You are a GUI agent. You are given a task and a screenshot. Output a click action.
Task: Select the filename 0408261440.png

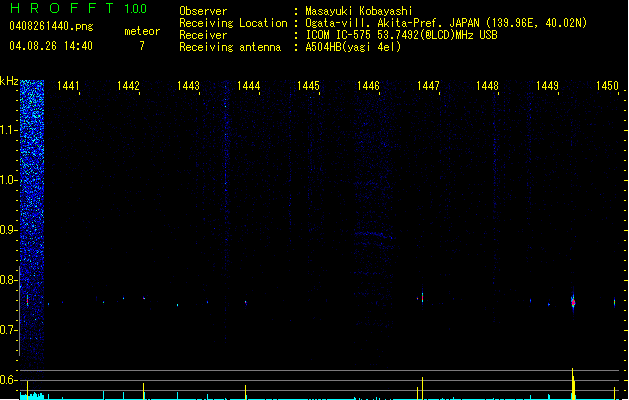pyautogui.click(x=51, y=26)
